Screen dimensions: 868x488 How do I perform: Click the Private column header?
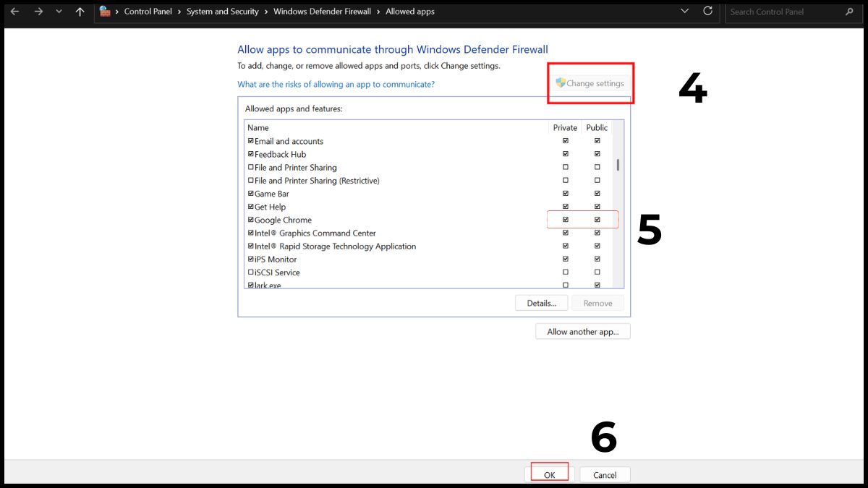565,128
